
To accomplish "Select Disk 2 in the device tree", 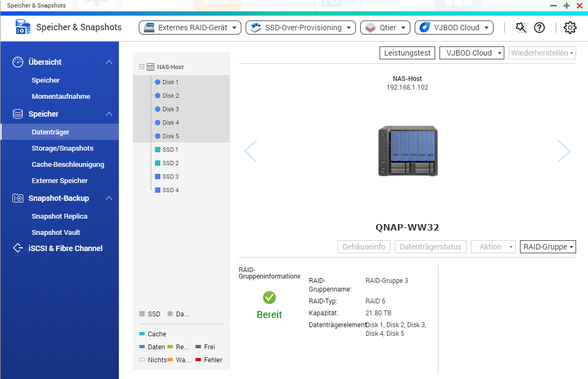I will click(171, 96).
